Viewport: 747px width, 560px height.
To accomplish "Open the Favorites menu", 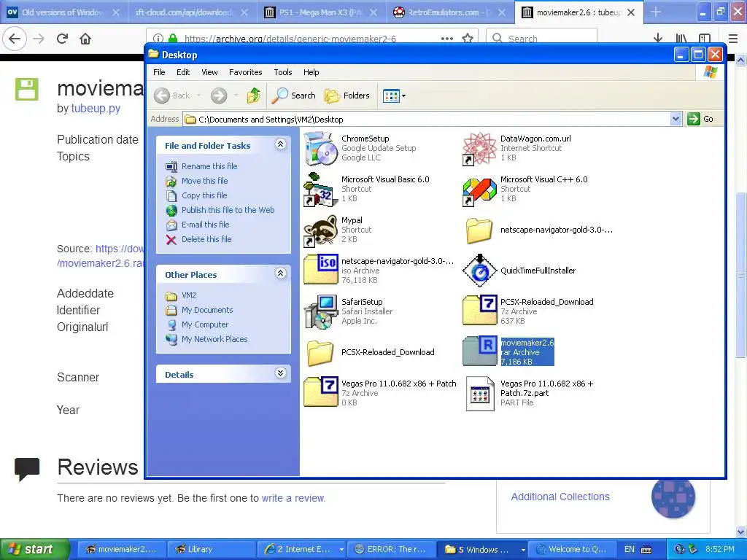I will (245, 72).
